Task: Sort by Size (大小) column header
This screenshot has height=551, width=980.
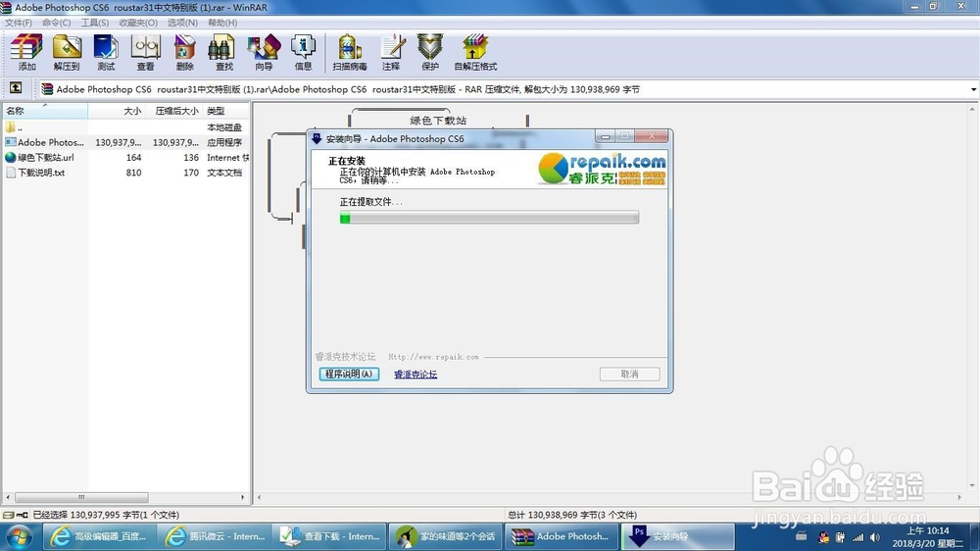Action: (117, 111)
